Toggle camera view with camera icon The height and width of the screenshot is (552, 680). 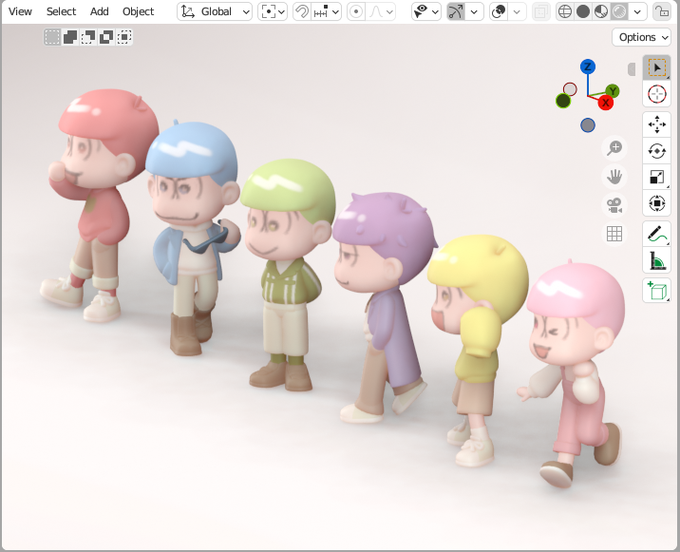[x=614, y=205]
